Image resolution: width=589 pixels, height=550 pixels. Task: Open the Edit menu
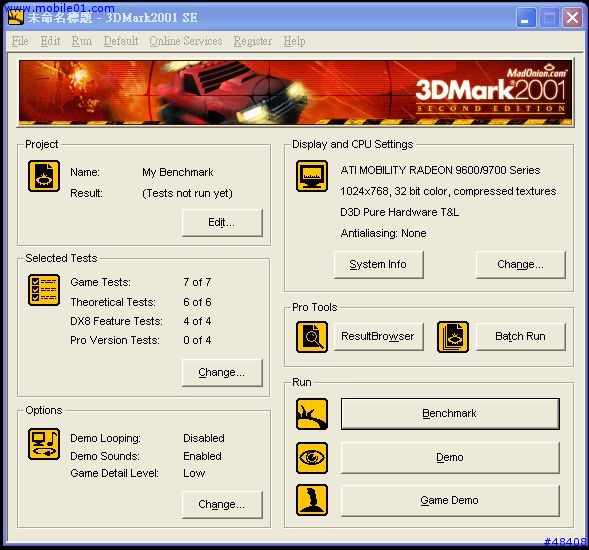pyautogui.click(x=50, y=41)
